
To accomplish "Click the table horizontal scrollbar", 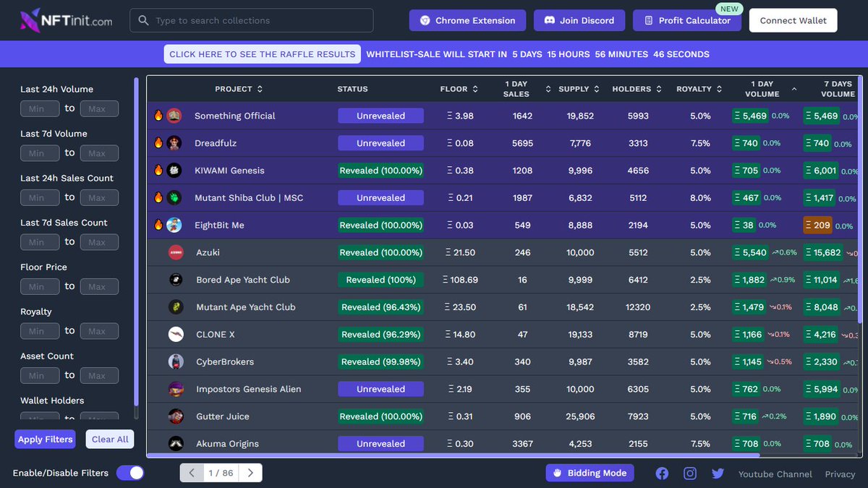I will (x=454, y=455).
